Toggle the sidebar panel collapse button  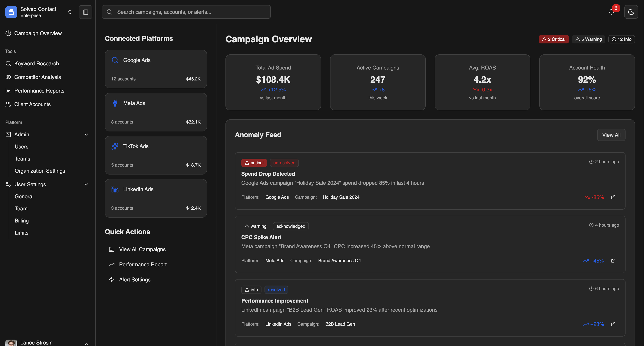[x=86, y=12]
